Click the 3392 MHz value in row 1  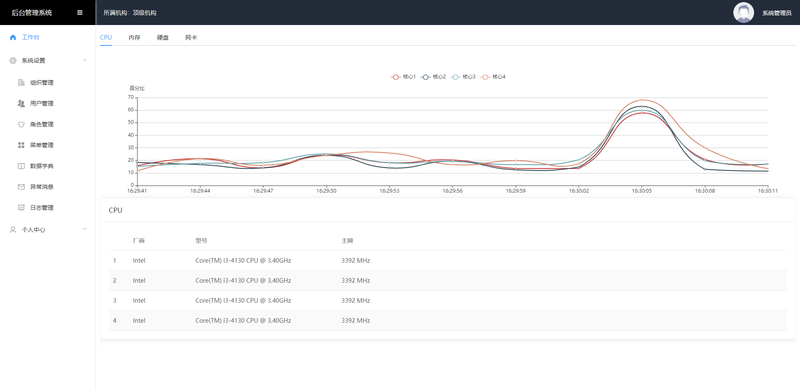click(356, 260)
